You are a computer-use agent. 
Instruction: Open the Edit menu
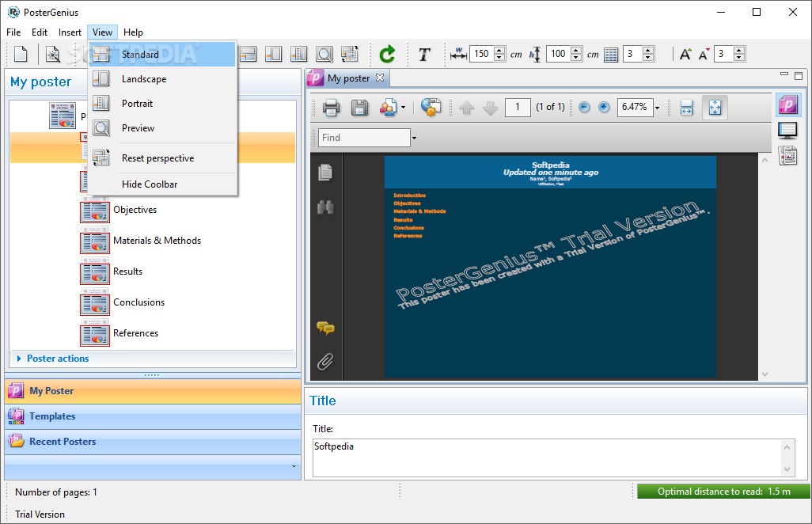(40, 32)
